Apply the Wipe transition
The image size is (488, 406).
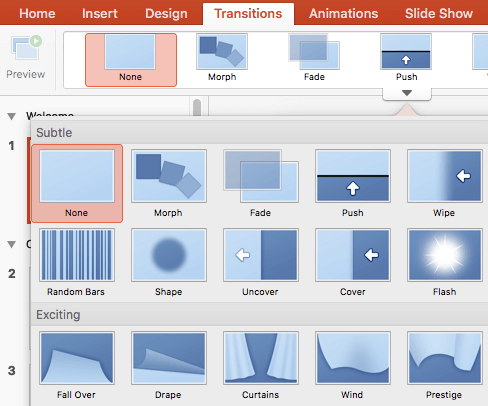point(445,183)
